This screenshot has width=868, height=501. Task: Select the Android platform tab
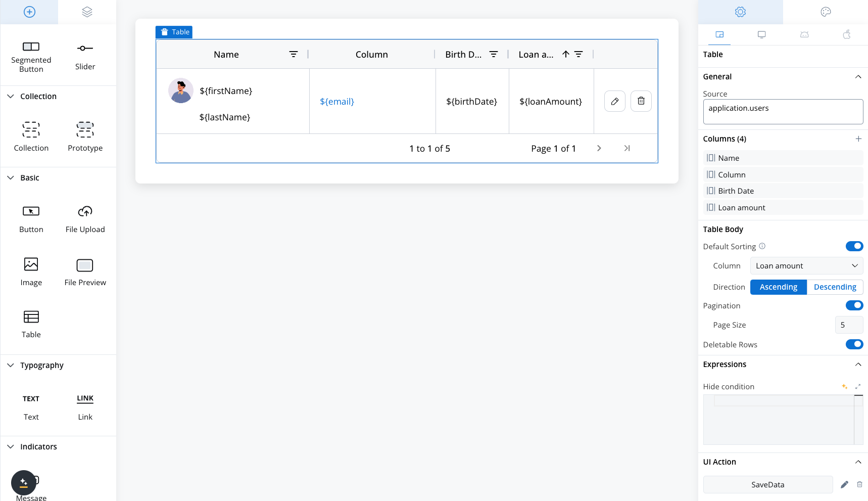[804, 34]
